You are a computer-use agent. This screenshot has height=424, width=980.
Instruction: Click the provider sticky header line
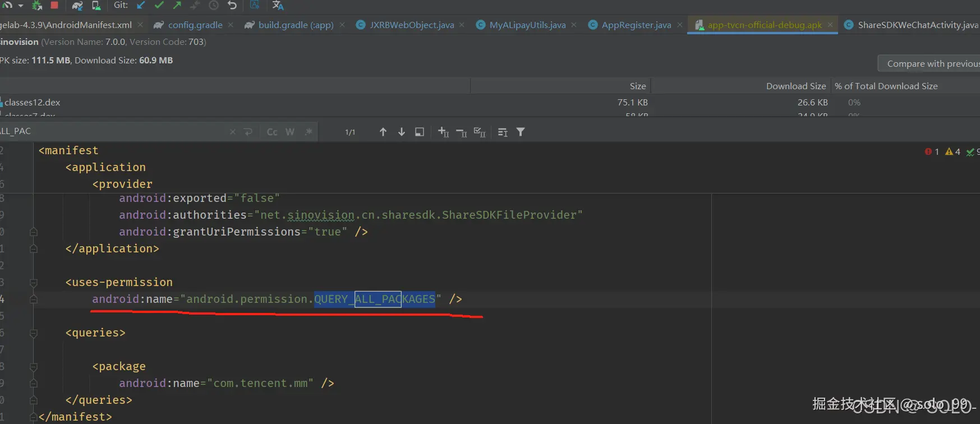point(122,184)
